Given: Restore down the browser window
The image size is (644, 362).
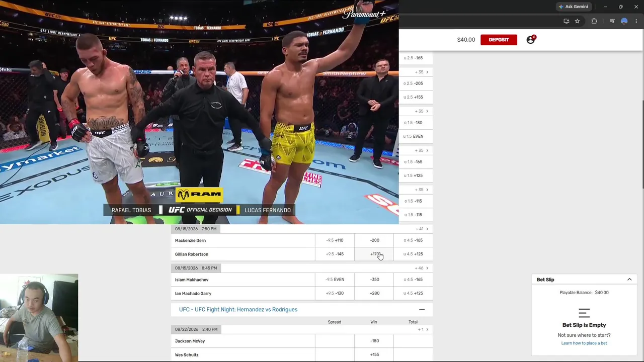Looking at the screenshot, I should (x=620, y=7).
